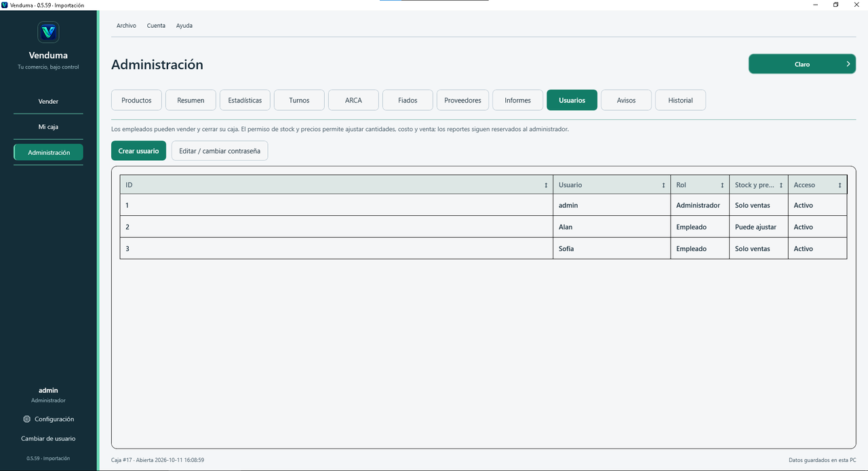This screenshot has height=471, width=868.
Task: Select the admin user cell in the table
Action: point(612,205)
